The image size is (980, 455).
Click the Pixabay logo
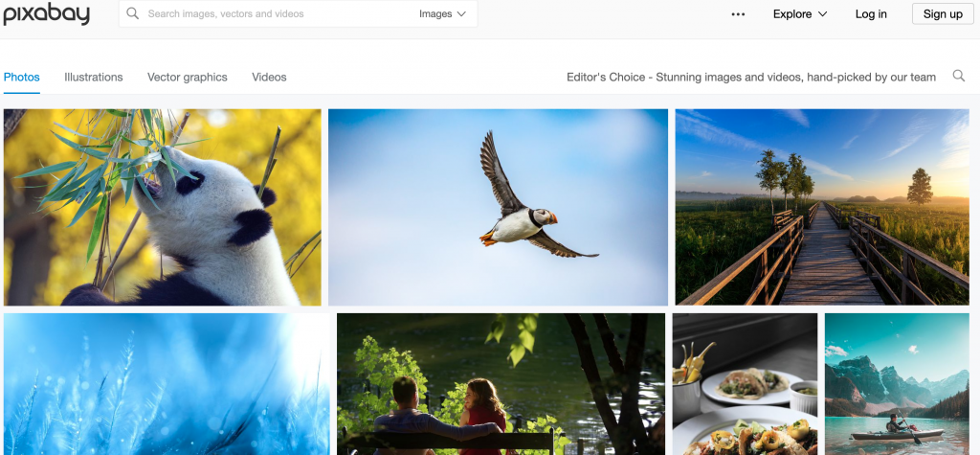pos(46,13)
